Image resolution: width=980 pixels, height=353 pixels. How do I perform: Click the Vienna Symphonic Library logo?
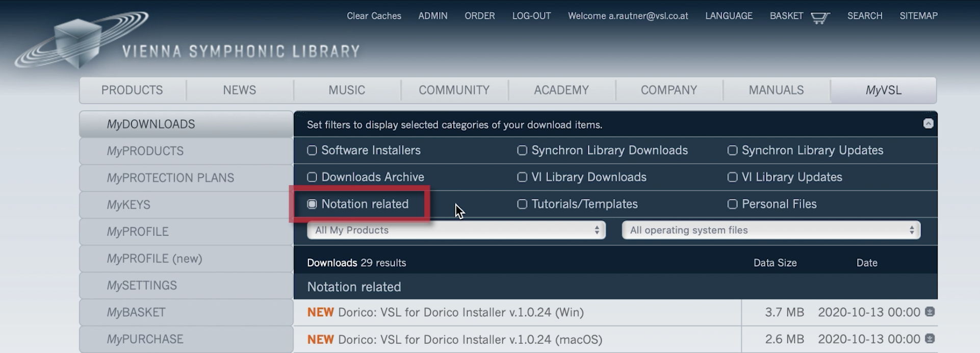(188, 40)
